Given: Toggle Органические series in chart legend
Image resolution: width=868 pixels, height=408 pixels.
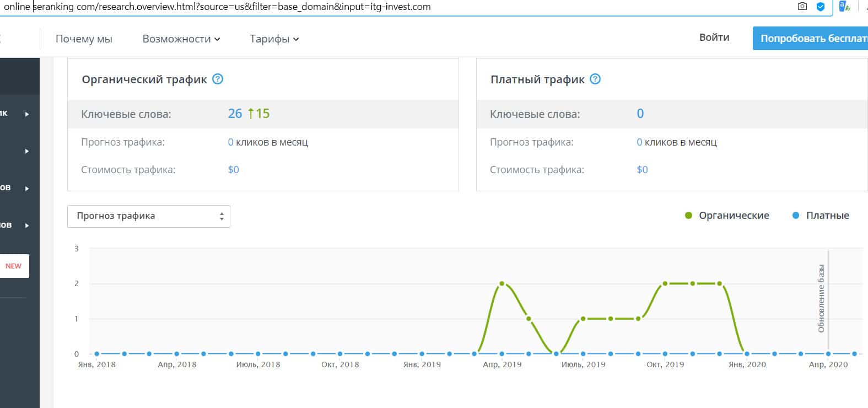Looking at the screenshot, I should coord(727,216).
